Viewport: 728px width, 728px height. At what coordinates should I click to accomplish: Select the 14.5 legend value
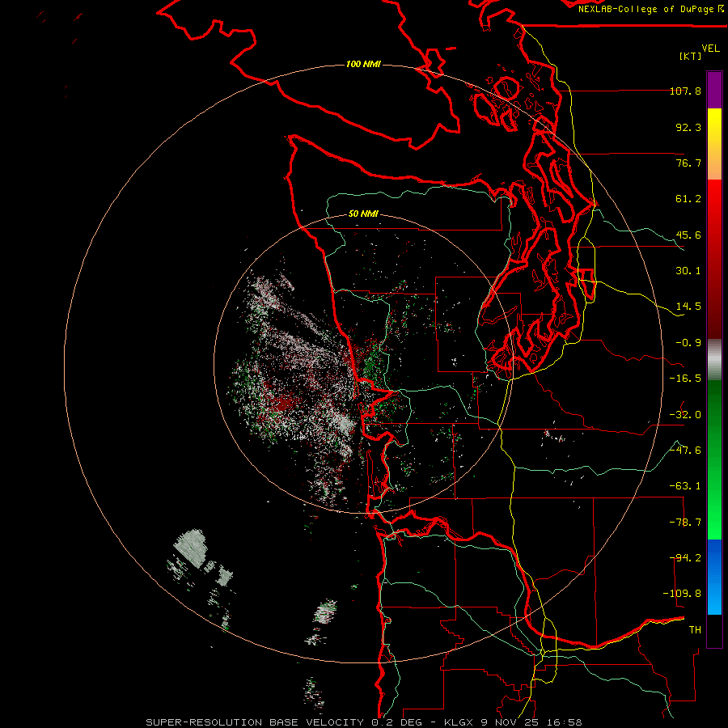(688, 307)
